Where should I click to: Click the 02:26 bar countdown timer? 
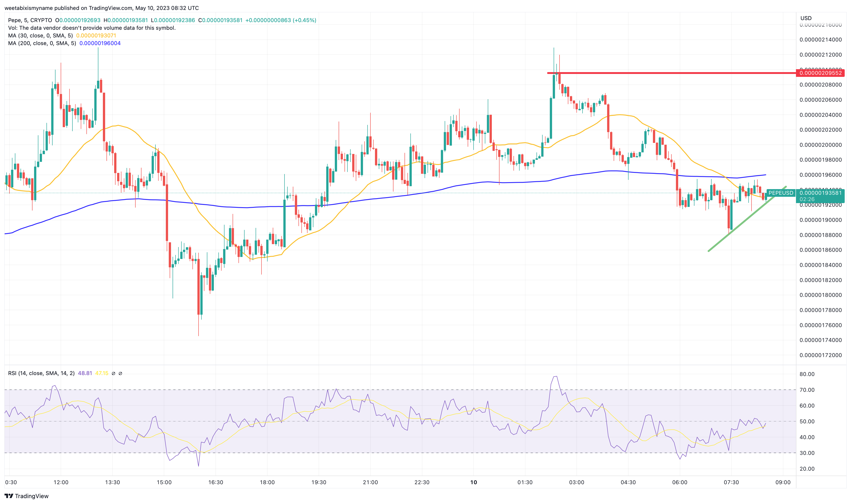[807, 199]
